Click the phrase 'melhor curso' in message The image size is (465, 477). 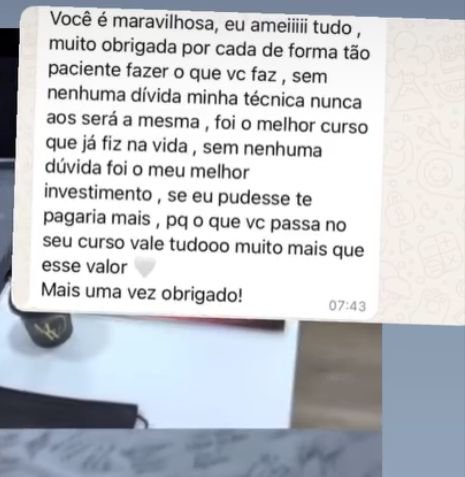click(x=312, y=125)
